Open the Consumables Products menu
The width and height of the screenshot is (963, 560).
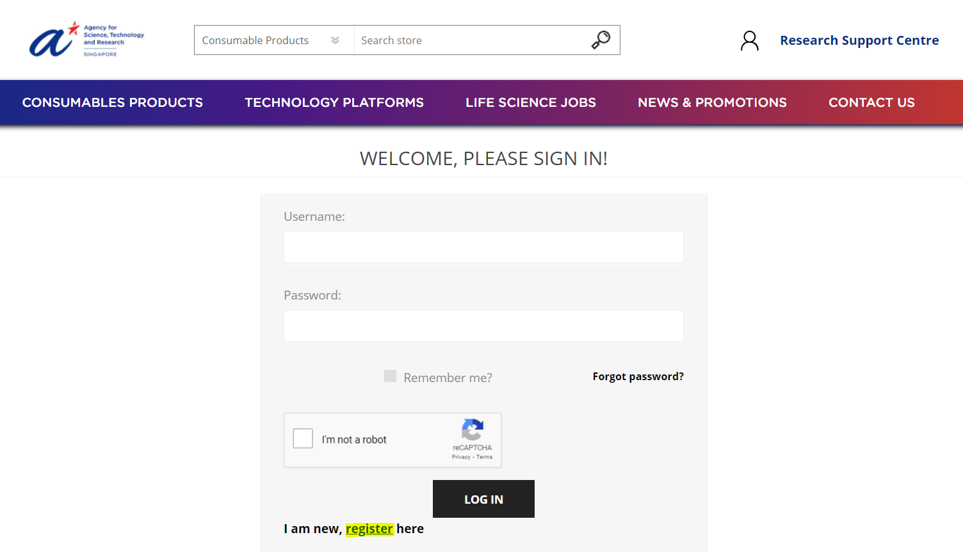(113, 102)
